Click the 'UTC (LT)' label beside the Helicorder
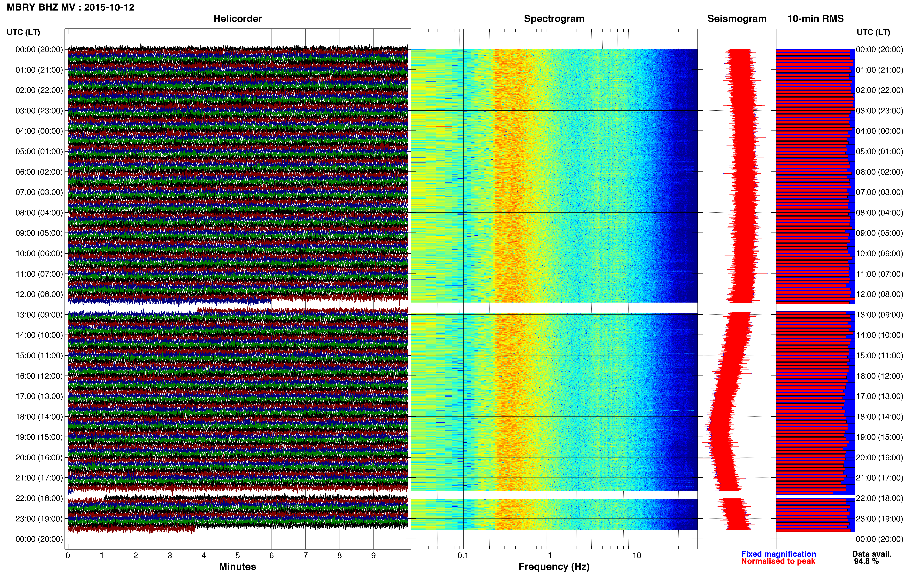Screen dimensions: 924x578 click(23, 32)
